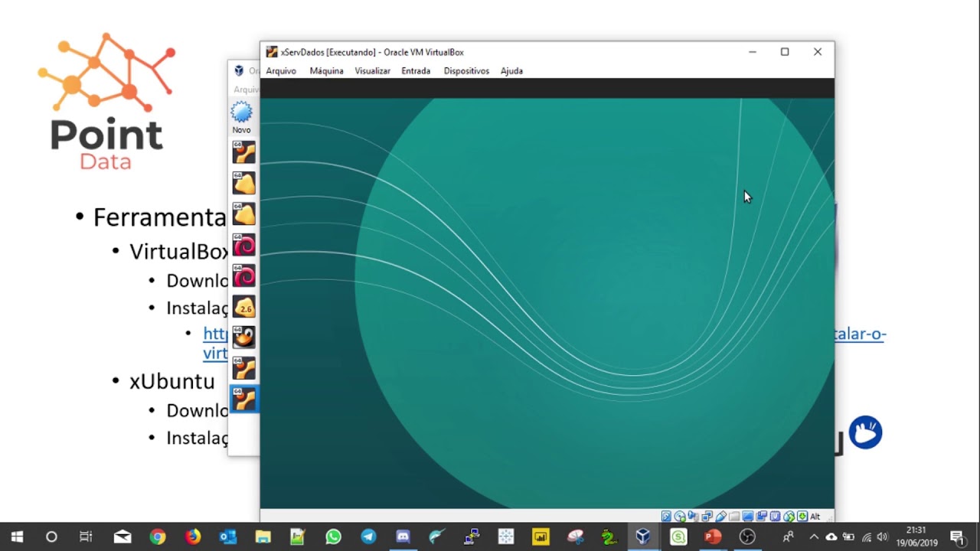Open the Arquivo menu in xServDados window
The height and width of the screenshot is (551, 980).
(281, 70)
